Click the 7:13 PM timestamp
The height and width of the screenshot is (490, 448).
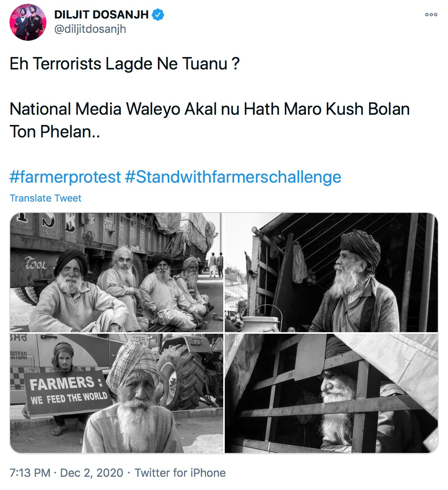pyautogui.click(x=30, y=473)
